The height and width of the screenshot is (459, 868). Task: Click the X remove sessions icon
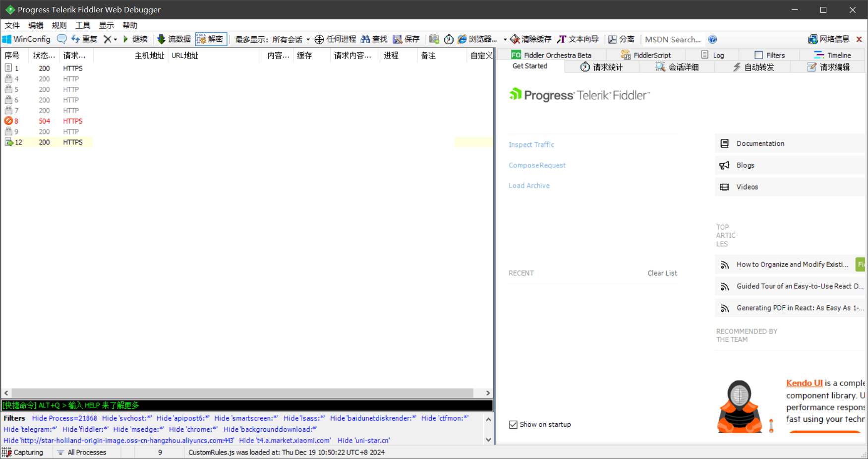[107, 39]
